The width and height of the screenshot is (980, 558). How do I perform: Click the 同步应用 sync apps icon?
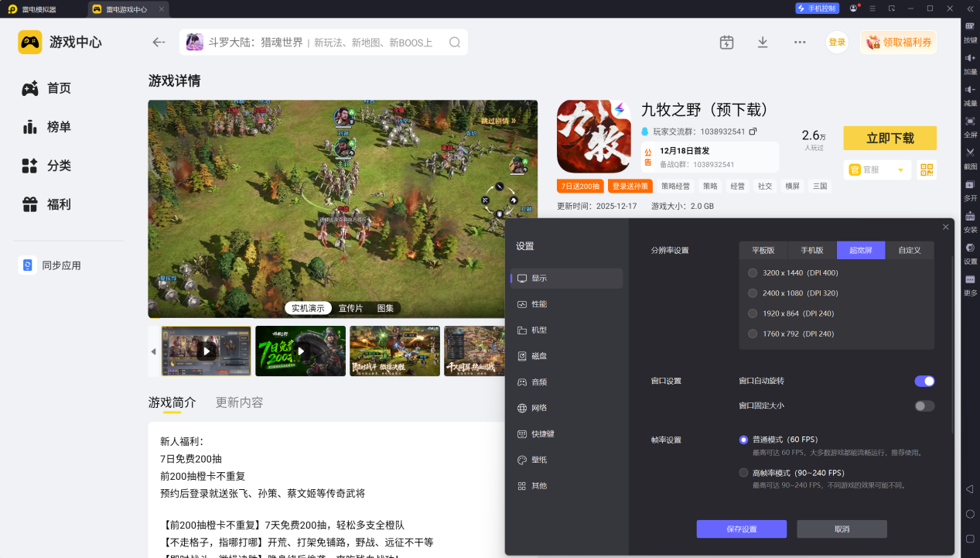[27, 265]
